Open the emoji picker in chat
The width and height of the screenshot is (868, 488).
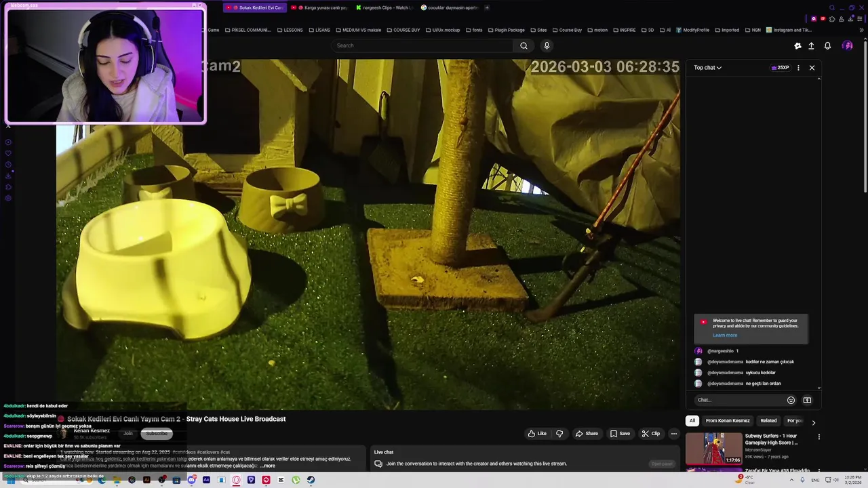(x=791, y=400)
